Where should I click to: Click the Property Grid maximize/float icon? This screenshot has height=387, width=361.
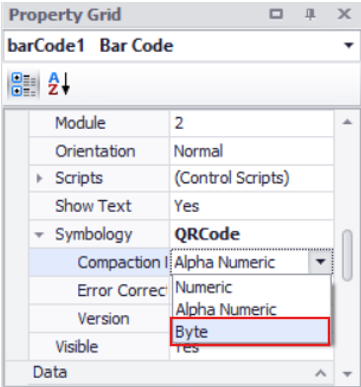(276, 14)
